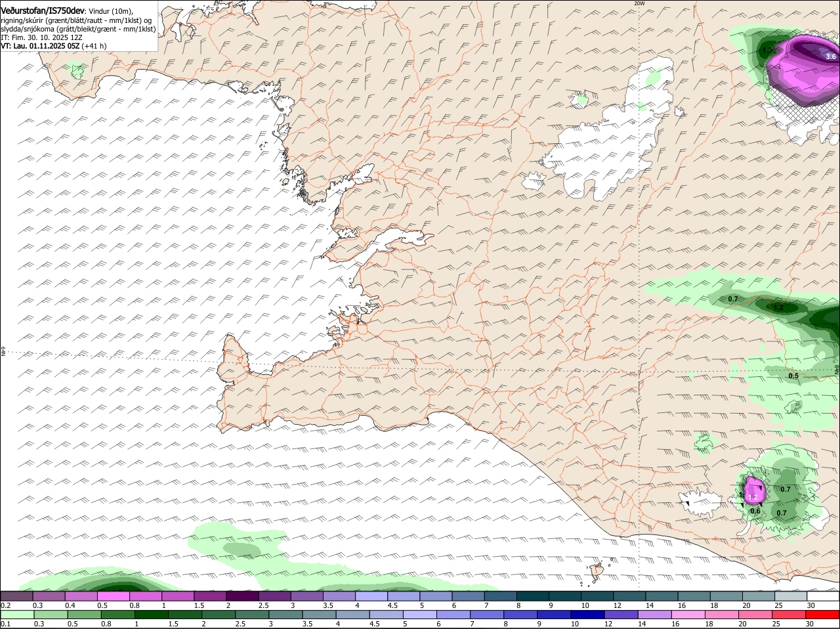Pick the 14 swatch in the upper legend row
The height and width of the screenshot is (629, 840).
click(x=662, y=596)
